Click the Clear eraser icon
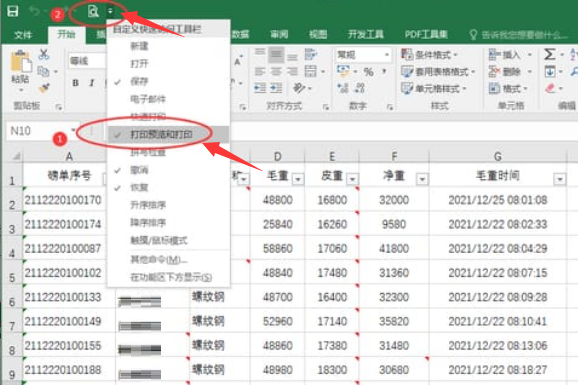 click(550, 88)
